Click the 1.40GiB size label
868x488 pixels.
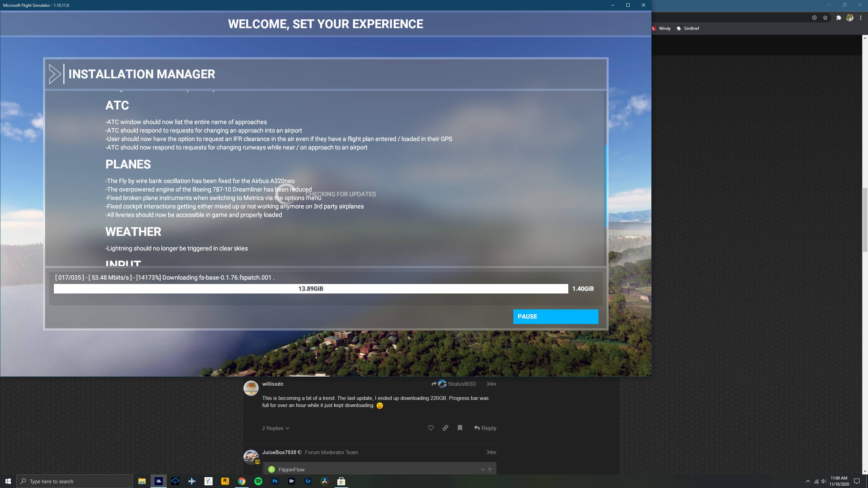click(583, 289)
